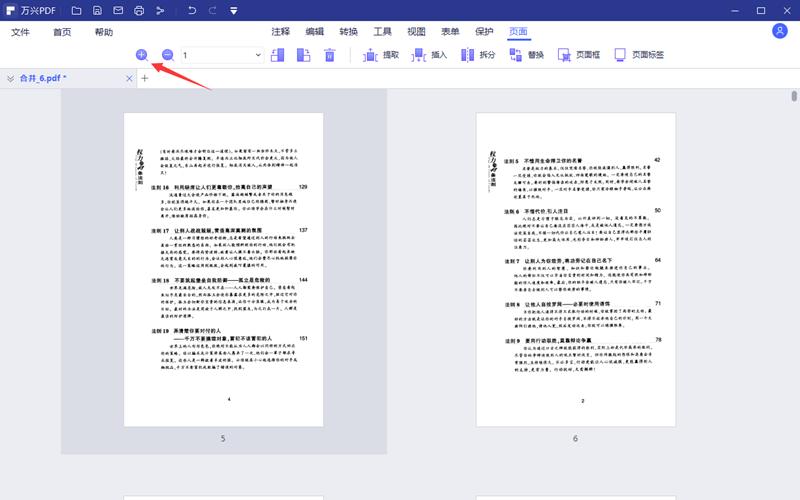Screen dimensions: 800x500
Task: Click the save icon in title bar
Action: [97, 11]
